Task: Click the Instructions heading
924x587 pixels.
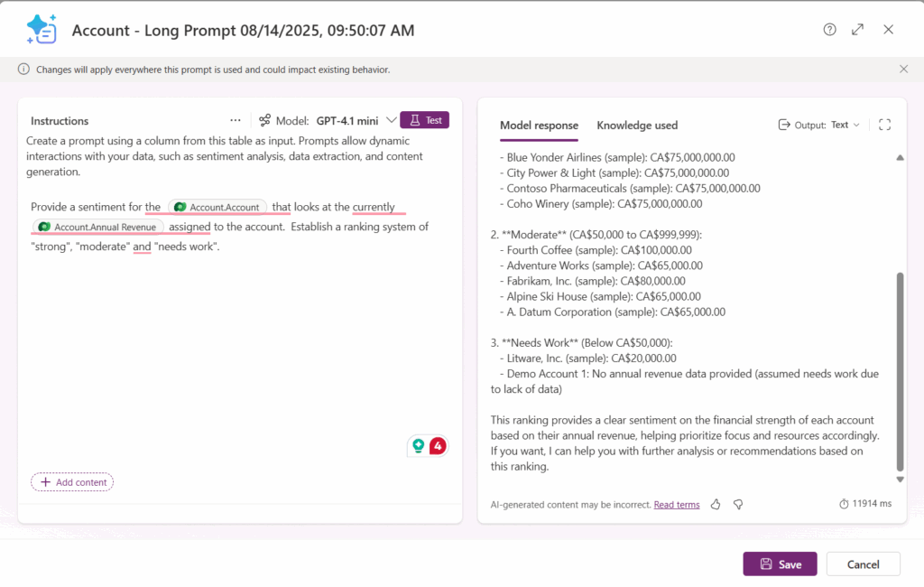Action: point(60,121)
